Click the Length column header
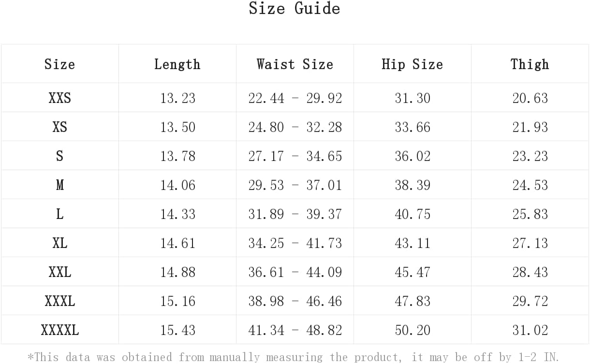Image resolution: width=590 pixels, height=364 pixels. [177, 64]
